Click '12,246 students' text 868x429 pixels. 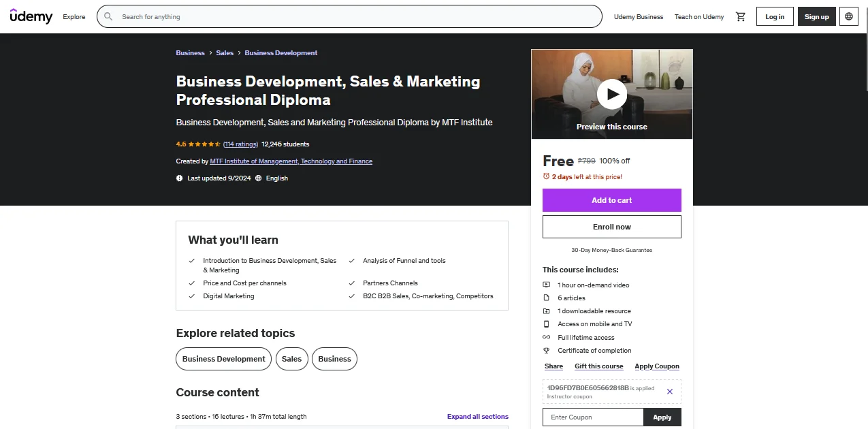point(285,144)
